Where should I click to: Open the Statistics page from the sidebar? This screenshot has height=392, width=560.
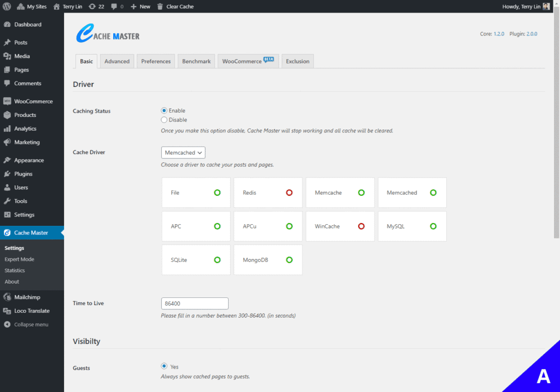pyautogui.click(x=16, y=270)
